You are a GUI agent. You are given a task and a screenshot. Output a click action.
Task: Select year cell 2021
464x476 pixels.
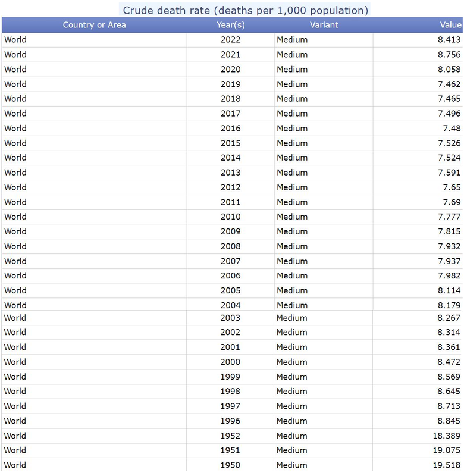point(231,55)
